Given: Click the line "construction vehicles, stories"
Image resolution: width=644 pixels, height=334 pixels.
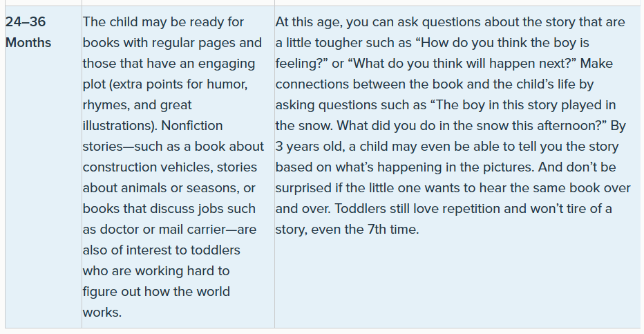Looking at the screenshot, I should click(x=169, y=167).
